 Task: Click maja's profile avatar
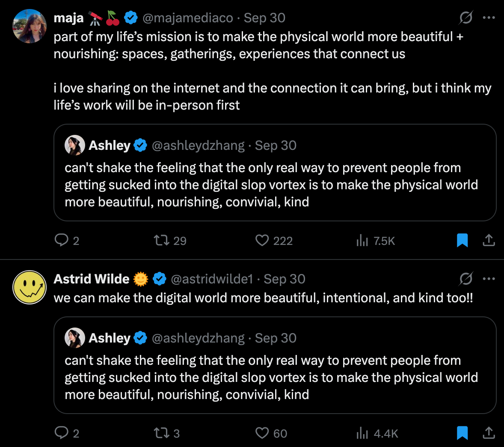pos(30,26)
